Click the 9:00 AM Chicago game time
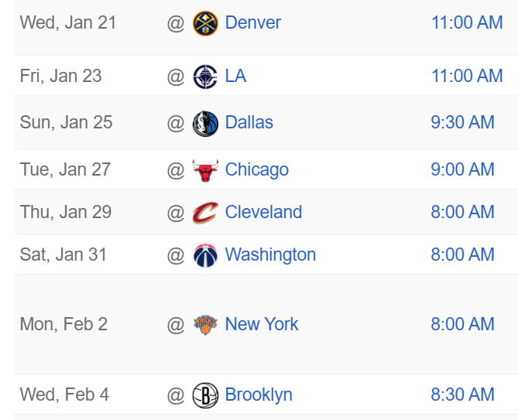Image resolution: width=518 pixels, height=420 pixels. click(x=462, y=169)
